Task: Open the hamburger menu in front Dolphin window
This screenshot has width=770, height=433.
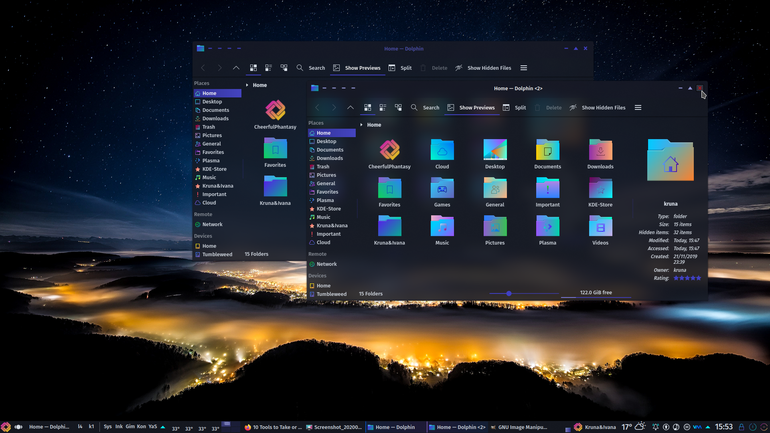Action: tap(638, 108)
